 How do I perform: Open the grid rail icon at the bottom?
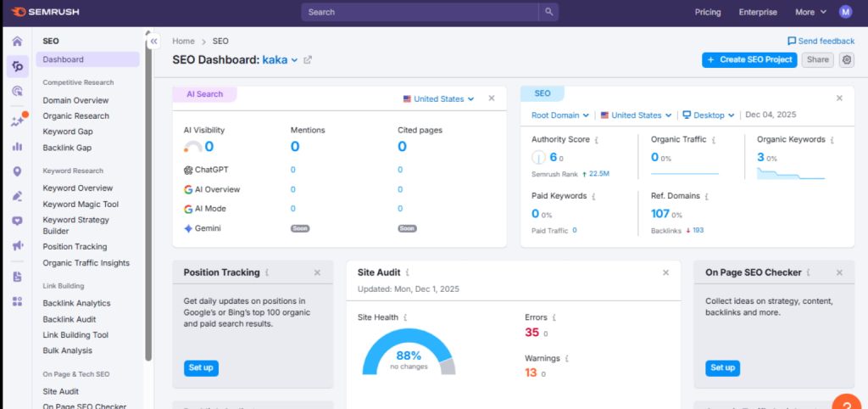17,301
